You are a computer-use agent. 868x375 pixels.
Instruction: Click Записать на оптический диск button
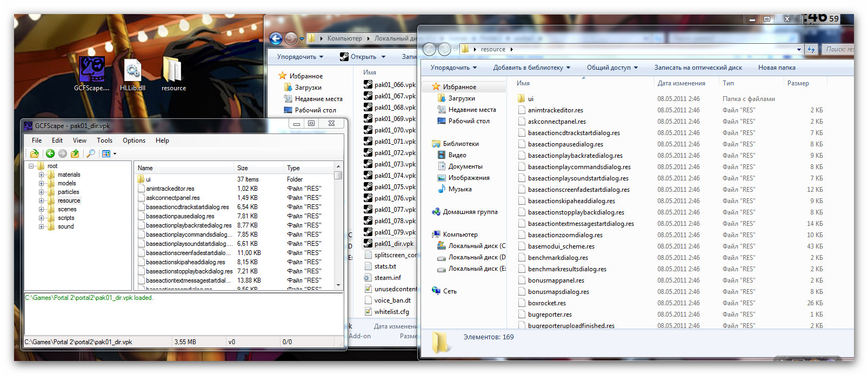pos(698,68)
